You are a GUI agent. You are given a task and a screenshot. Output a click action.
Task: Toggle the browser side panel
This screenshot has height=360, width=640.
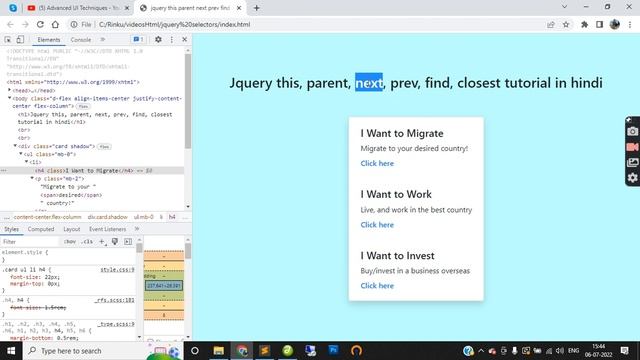[x=599, y=24]
